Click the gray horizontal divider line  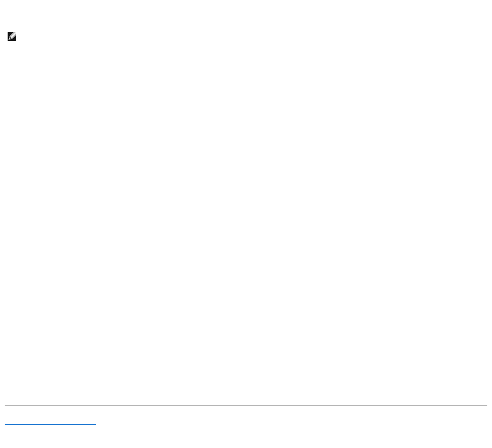246,405
